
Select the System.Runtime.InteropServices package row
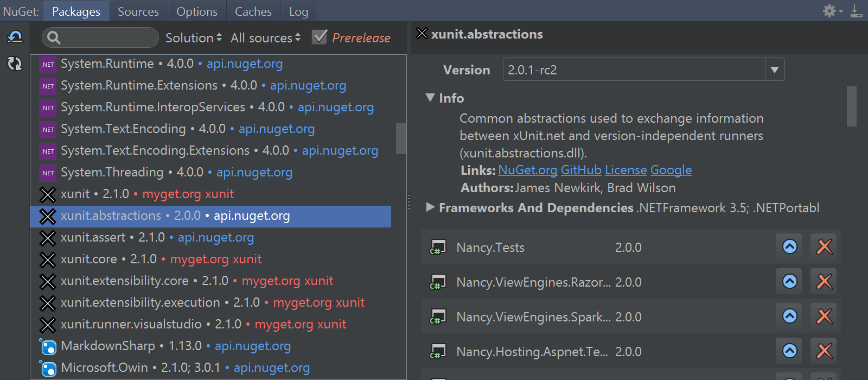point(210,107)
